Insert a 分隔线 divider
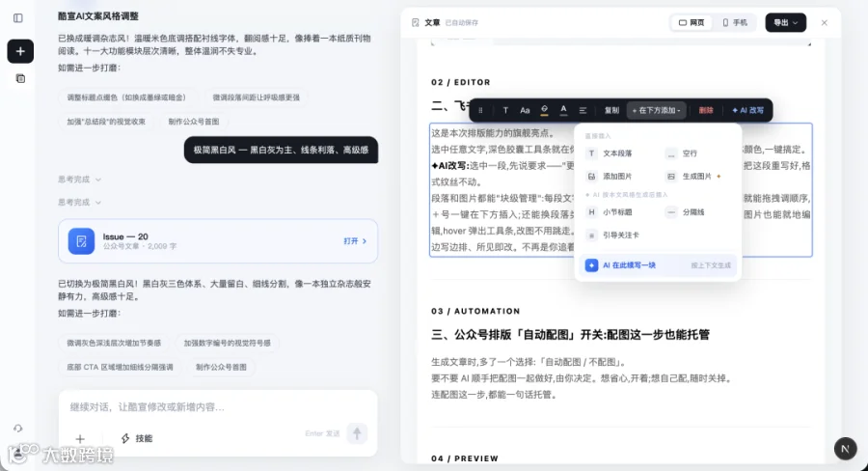Image resolution: width=868 pixels, height=471 pixels. (686, 212)
